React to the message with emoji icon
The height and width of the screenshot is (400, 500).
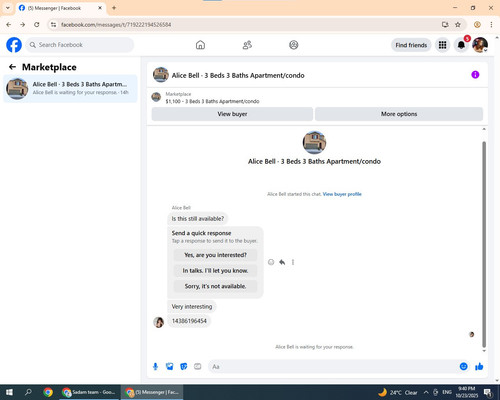click(271, 262)
